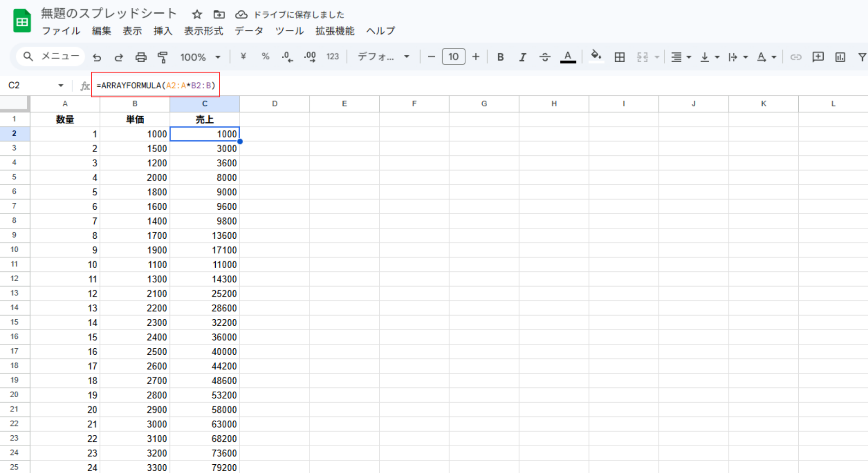The image size is (868, 473).
Task: Open the fill color paint bucket
Action: [596, 56]
